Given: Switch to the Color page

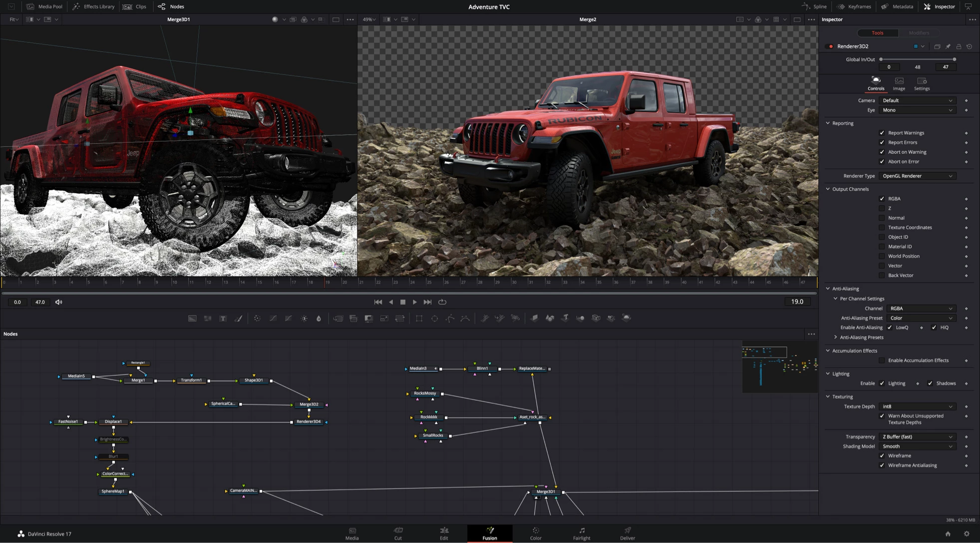Looking at the screenshot, I should 535,534.
